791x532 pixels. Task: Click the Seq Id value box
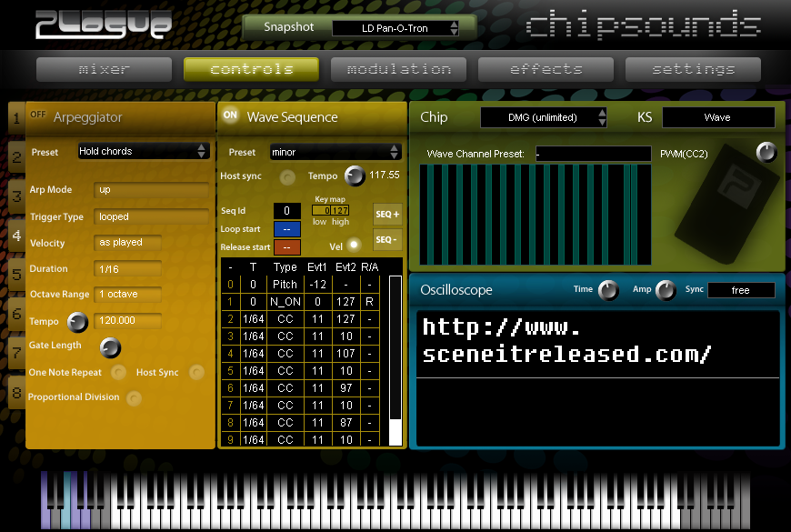[x=287, y=211]
